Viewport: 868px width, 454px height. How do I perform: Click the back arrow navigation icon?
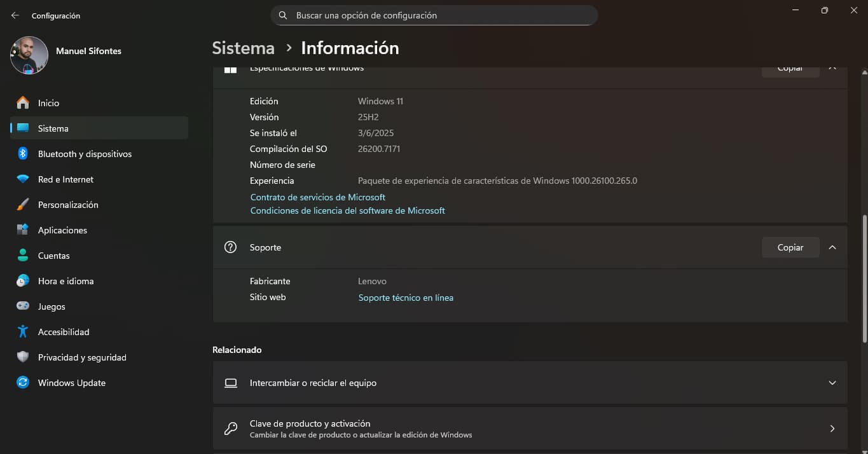pyautogui.click(x=15, y=15)
